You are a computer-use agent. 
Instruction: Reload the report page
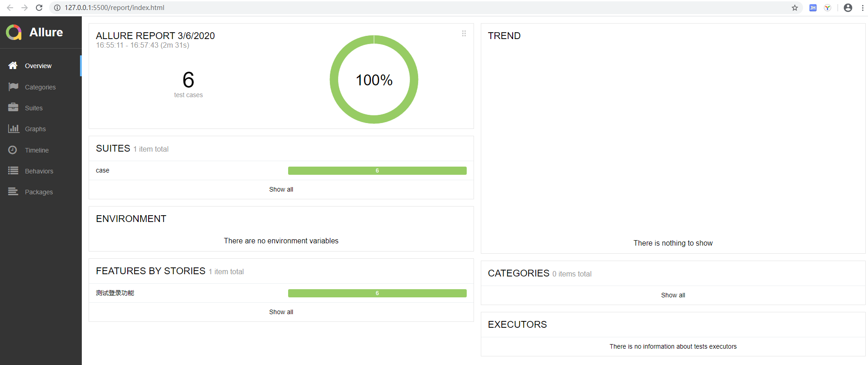pyautogui.click(x=39, y=8)
